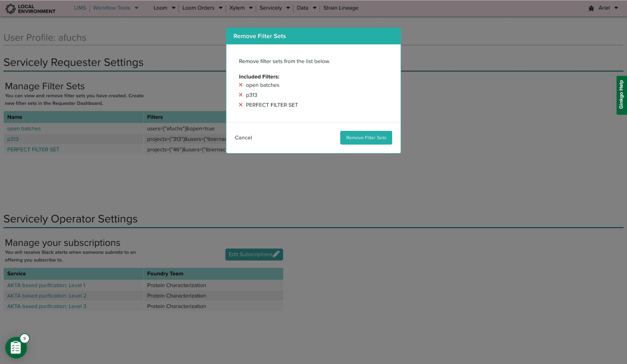Click the gear logo in top-left corner
The image size is (627, 364).
(10, 8)
